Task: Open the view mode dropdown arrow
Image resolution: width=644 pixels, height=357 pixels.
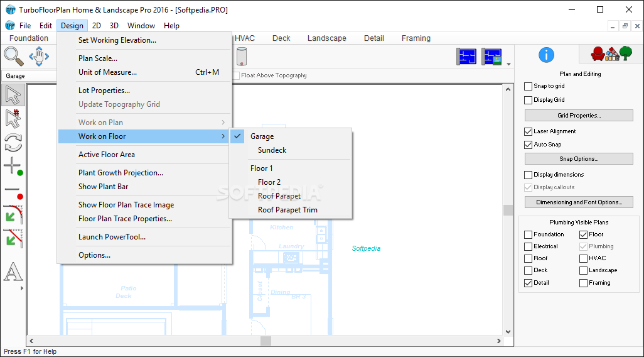Action: (x=509, y=64)
